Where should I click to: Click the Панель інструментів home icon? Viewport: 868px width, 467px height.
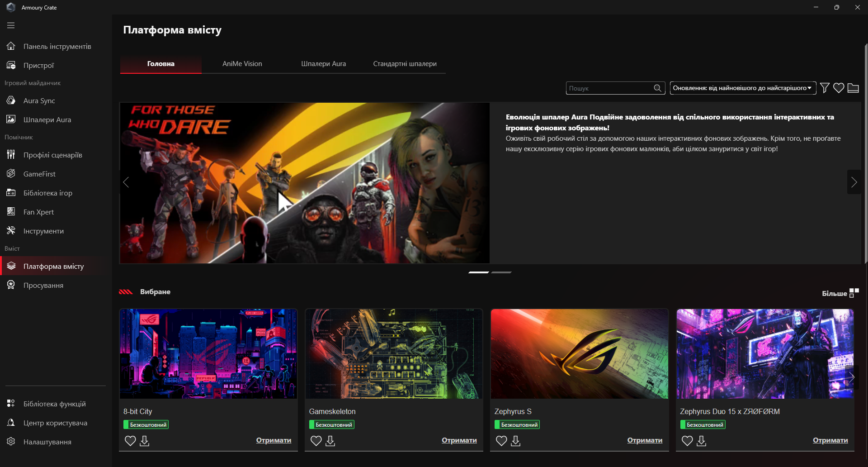point(11,46)
